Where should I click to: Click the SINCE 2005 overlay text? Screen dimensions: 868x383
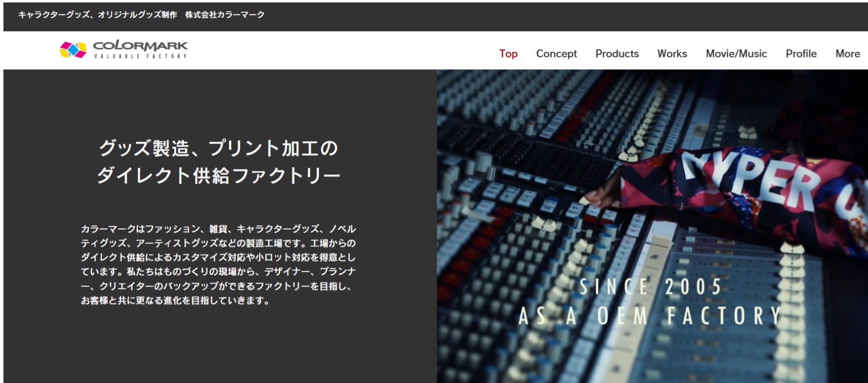click(650, 287)
